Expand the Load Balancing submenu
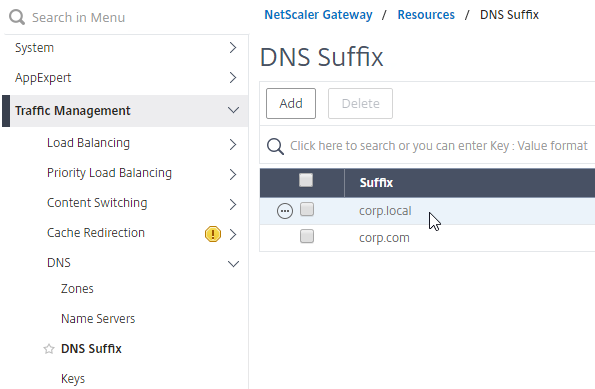Screen dimensions: 595x389 click(x=233, y=145)
